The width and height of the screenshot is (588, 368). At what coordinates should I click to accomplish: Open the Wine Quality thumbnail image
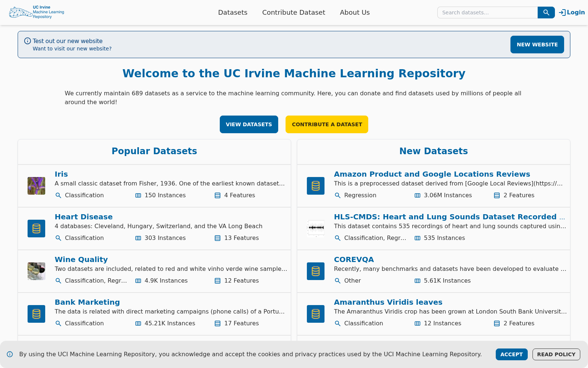36,271
